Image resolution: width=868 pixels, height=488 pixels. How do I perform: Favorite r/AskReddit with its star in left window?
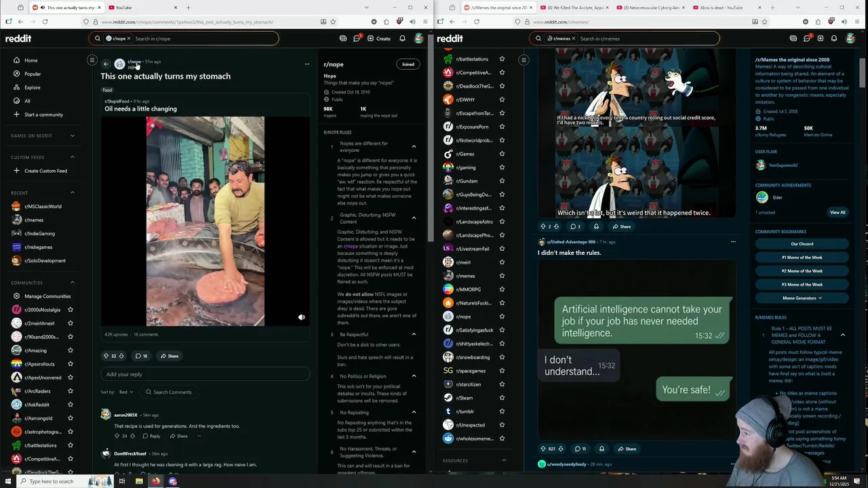(70, 405)
